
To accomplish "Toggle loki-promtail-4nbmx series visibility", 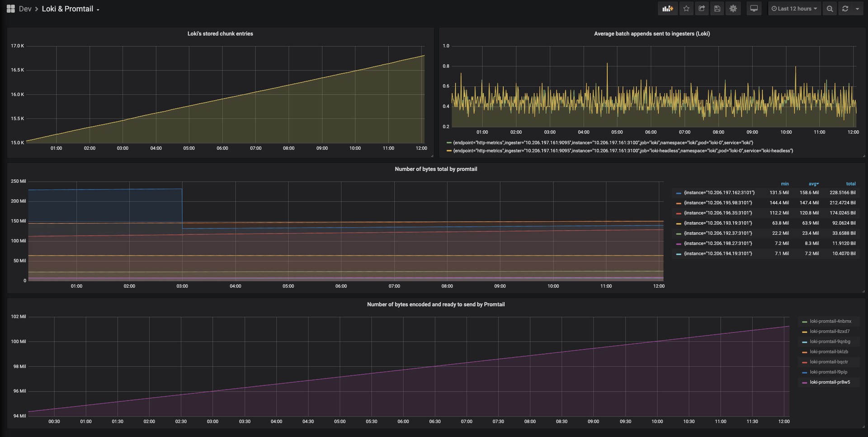I will 830,321.
